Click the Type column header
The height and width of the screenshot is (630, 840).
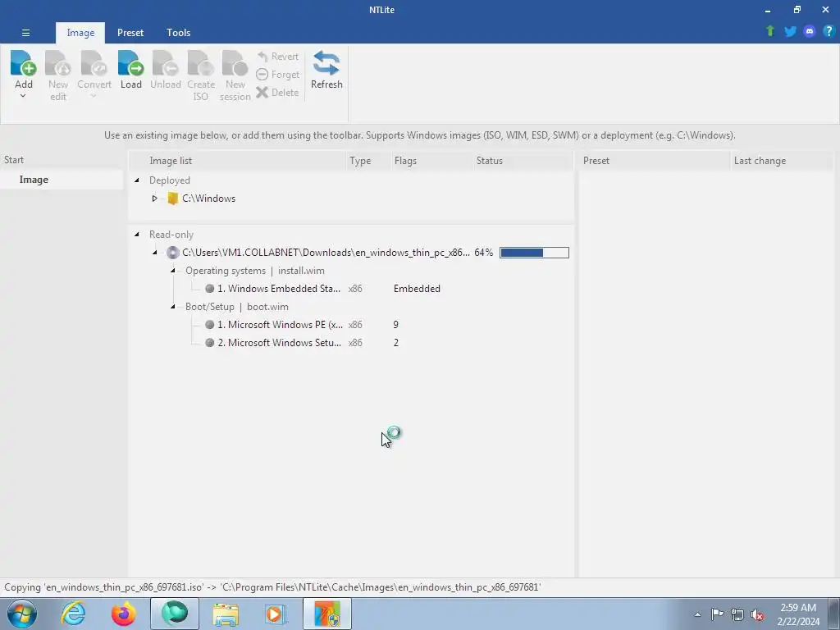368,161
